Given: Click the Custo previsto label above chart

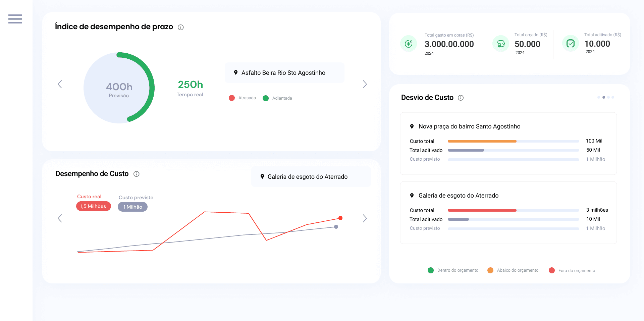Looking at the screenshot, I should tap(136, 198).
